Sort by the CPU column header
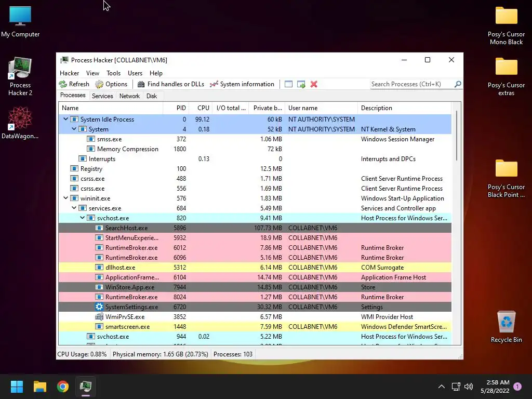532x399 pixels. point(201,108)
